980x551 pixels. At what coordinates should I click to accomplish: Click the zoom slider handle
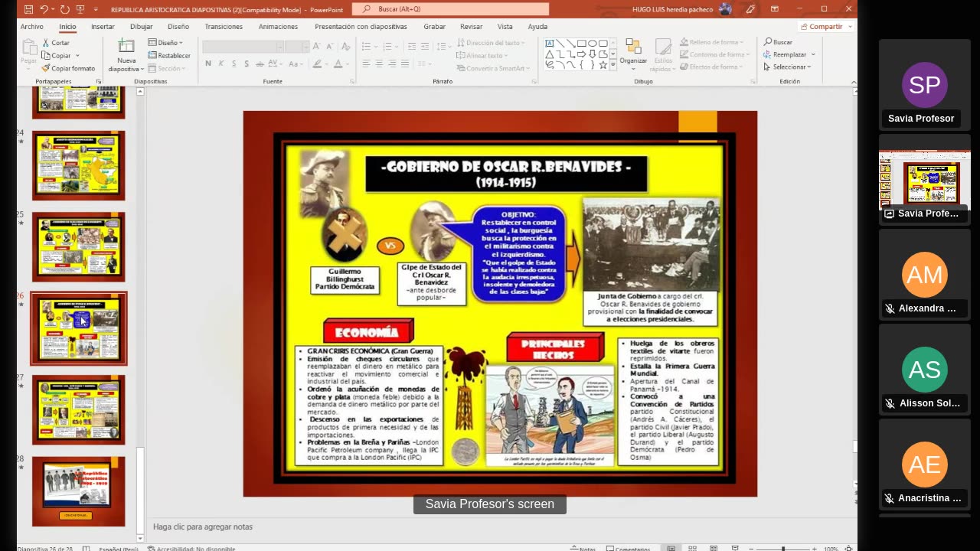[782, 548]
